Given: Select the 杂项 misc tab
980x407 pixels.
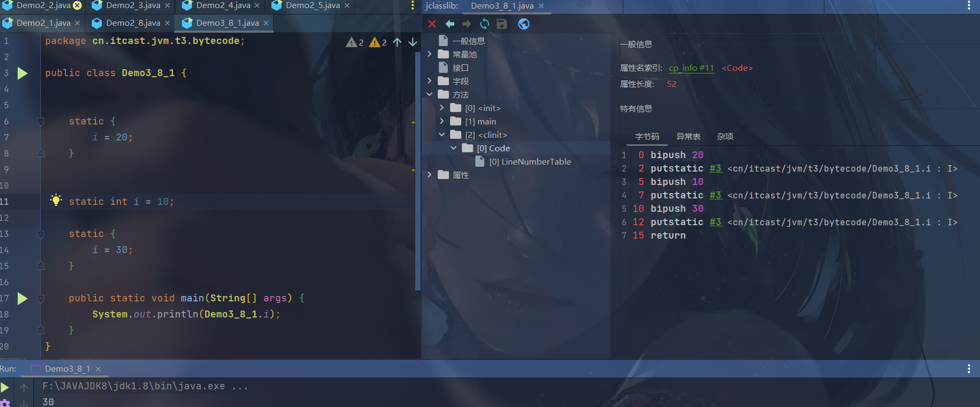Looking at the screenshot, I should [x=725, y=137].
